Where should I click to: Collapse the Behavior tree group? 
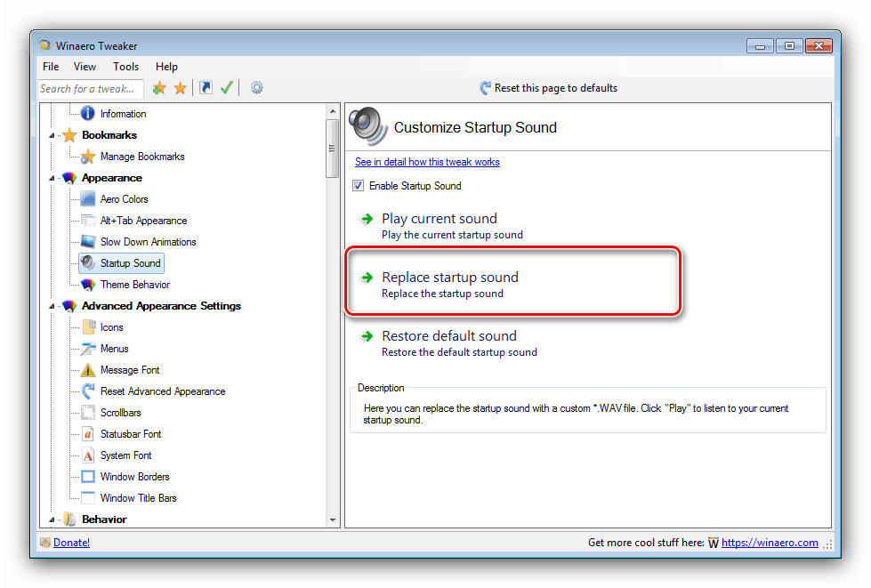(x=52, y=520)
